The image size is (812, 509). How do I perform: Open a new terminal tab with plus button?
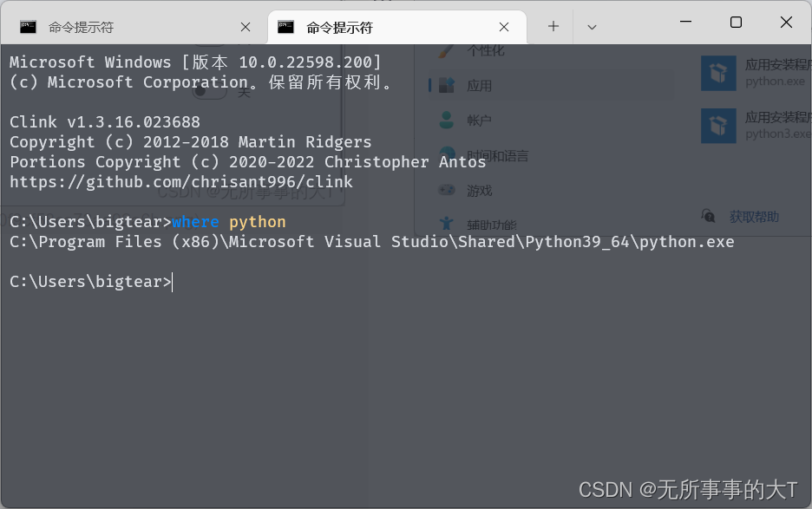pos(553,26)
